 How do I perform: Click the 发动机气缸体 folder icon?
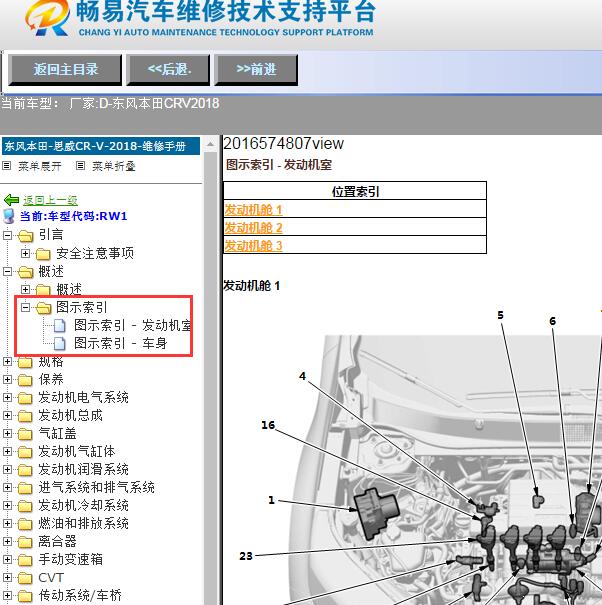(x=25, y=451)
